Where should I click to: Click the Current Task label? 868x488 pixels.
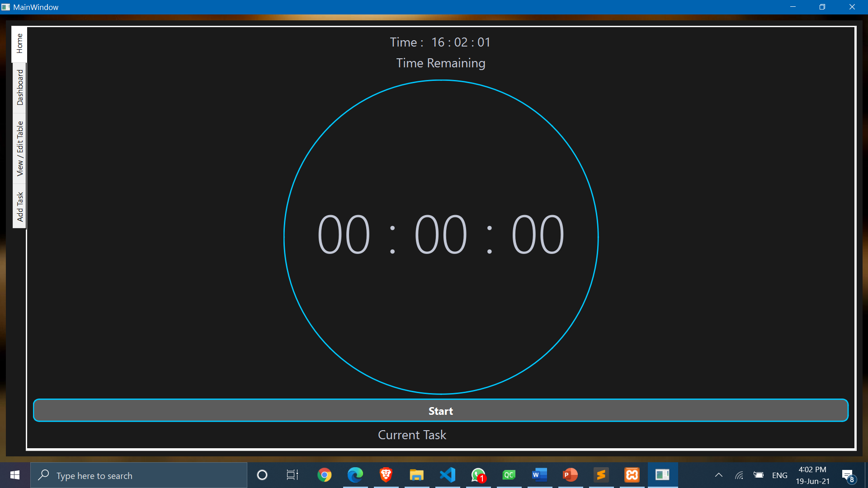coord(411,435)
